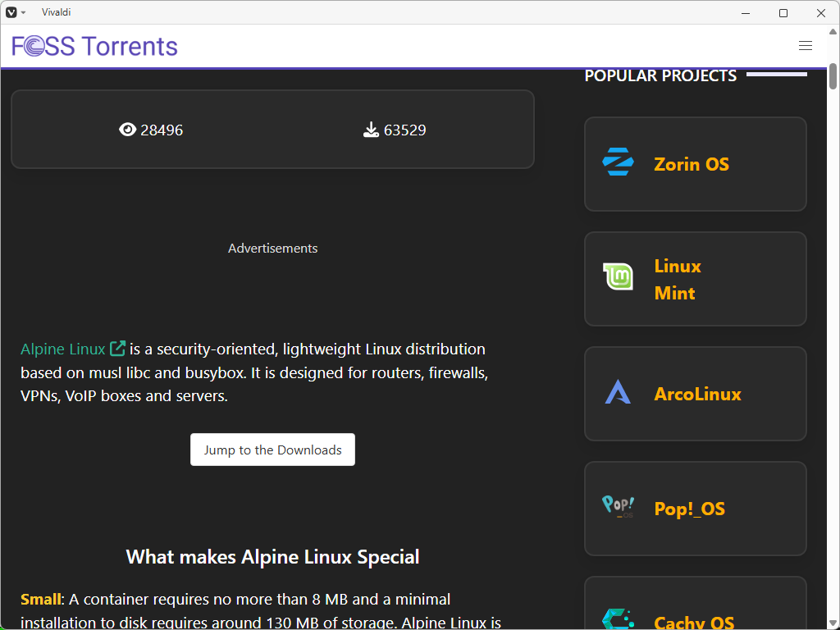Click the Cachy OS logo icon
The width and height of the screenshot is (840, 630).
pos(618,619)
